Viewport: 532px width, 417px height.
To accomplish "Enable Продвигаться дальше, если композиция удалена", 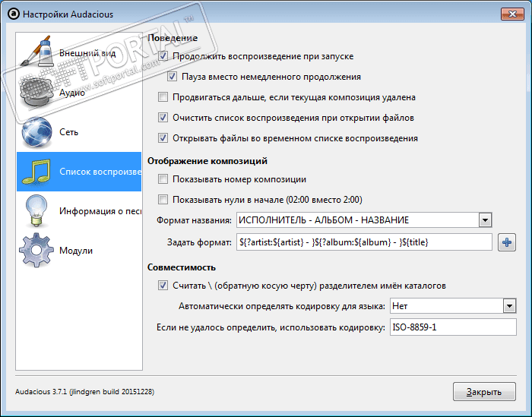I will (163, 97).
